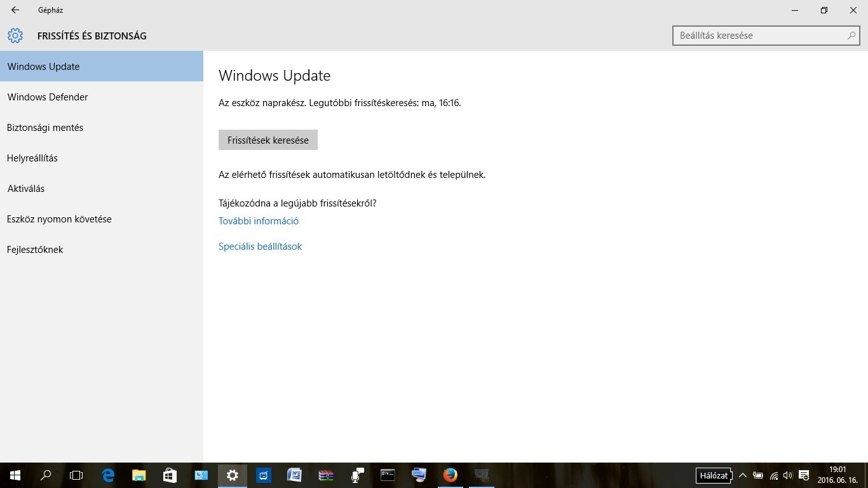Click the gear icon beside FRISSÍTÉS ÉS BIZTONSÁG

coord(15,36)
